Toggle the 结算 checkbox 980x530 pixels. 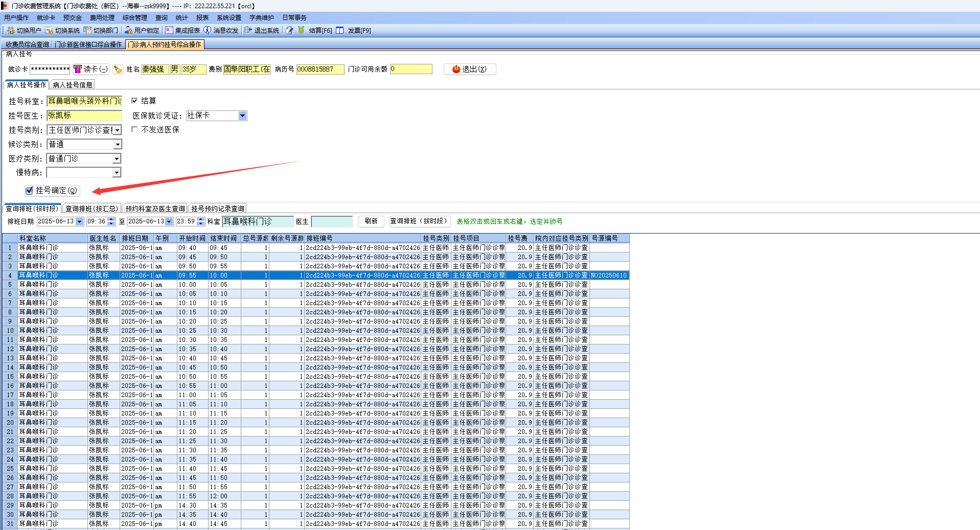[x=134, y=101]
